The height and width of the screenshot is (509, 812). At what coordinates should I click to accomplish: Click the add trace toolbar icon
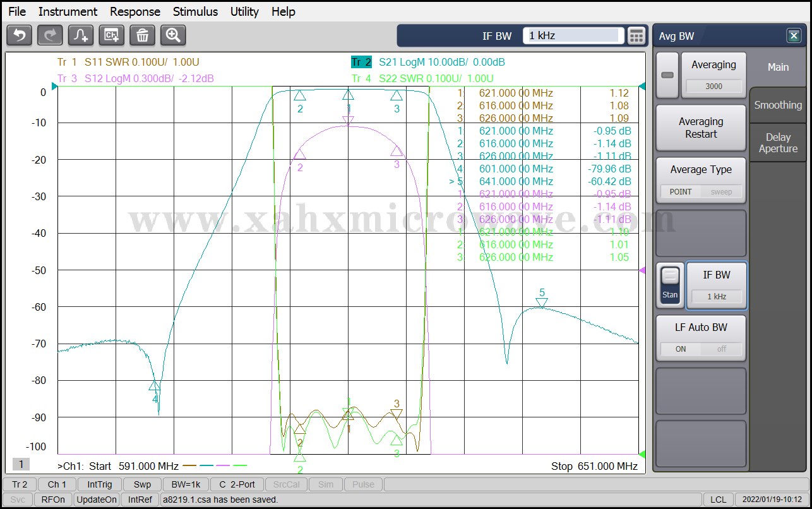pos(81,35)
